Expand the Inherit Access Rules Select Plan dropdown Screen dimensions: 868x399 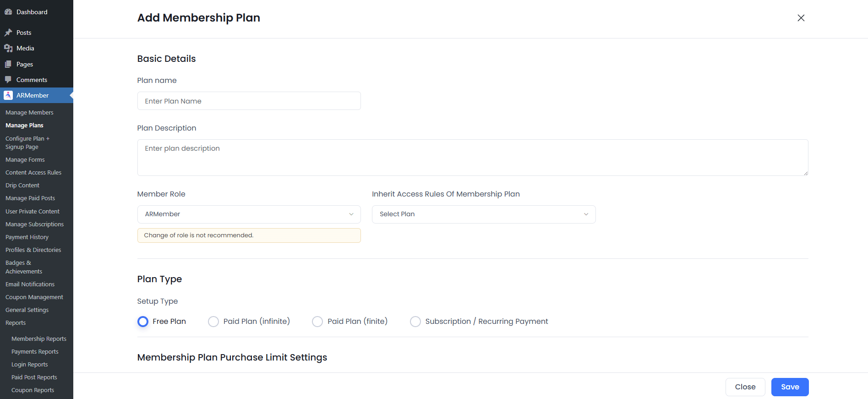(x=483, y=214)
